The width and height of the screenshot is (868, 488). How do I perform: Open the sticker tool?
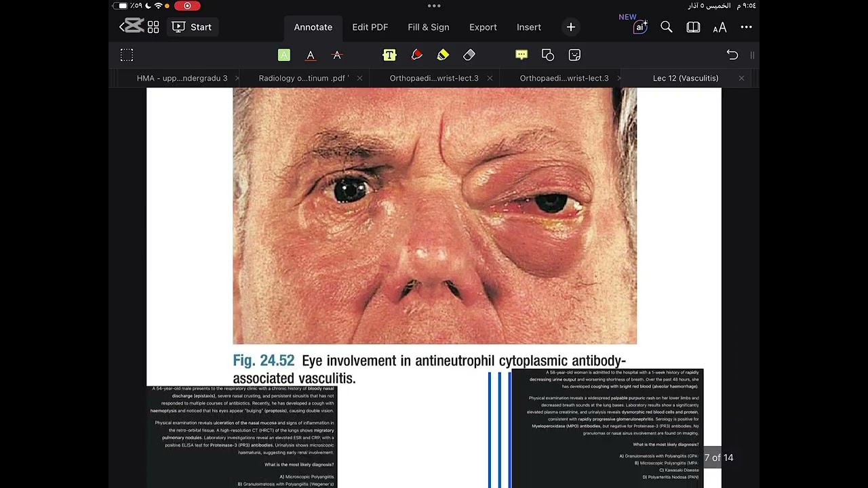574,55
